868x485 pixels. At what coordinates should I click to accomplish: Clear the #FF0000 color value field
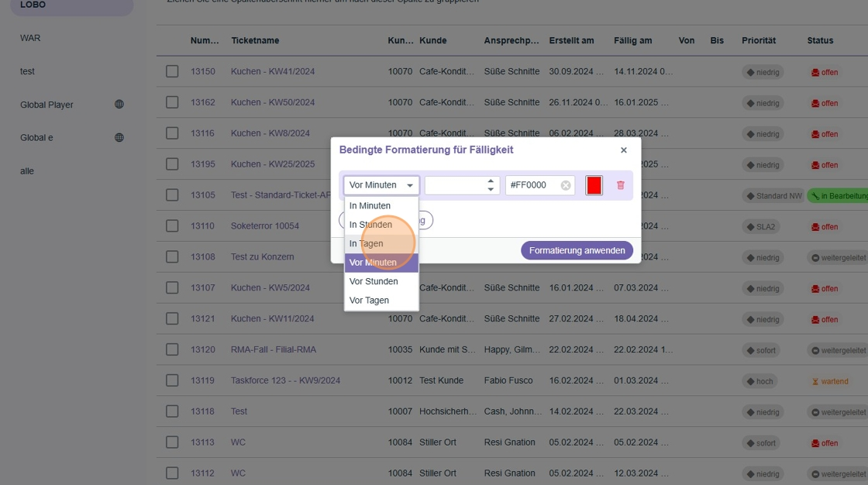[x=565, y=185]
